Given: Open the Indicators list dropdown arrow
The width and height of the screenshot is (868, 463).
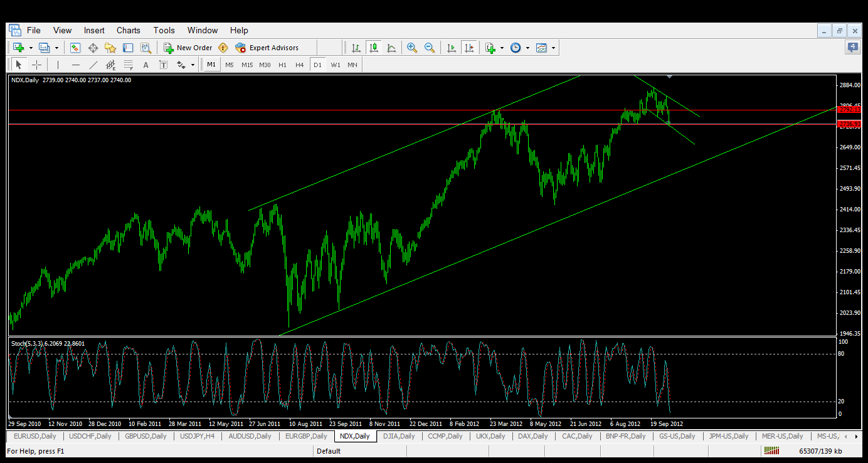Looking at the screenshot, I should point(502,48).
